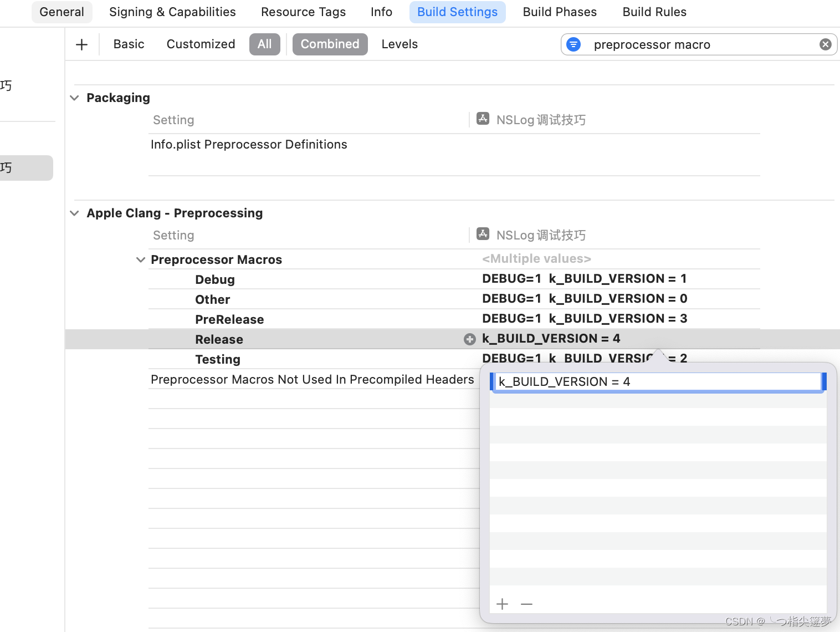Show All build settings
The width and height of the screenshot is (840, 632).
point(265,44)
